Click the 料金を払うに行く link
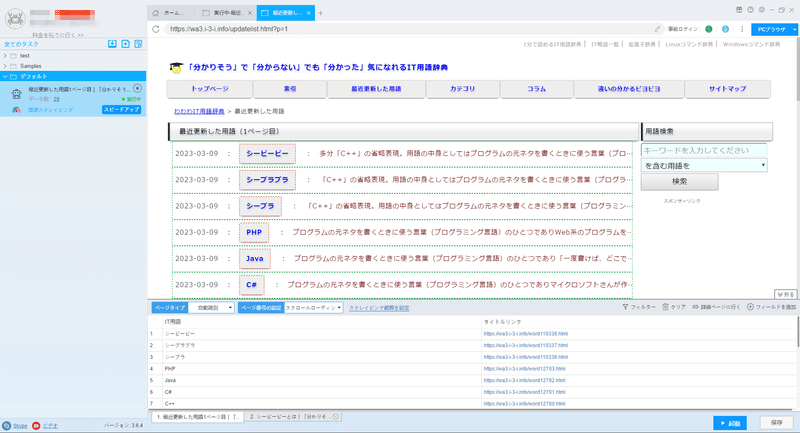 58,35
